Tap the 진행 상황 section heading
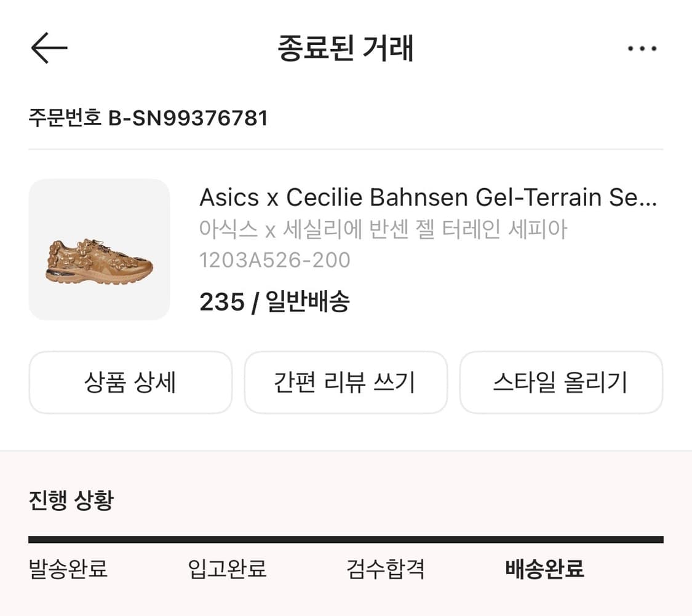 (71, 500)
